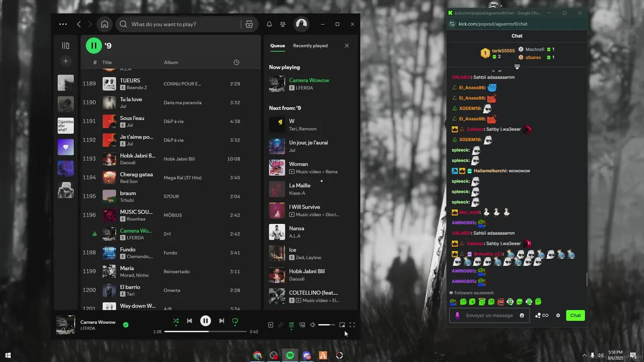Pause playback in the bottom player bar
This screenshot has width=644, height=362.
pyautogui.click(x=205, y=321)
